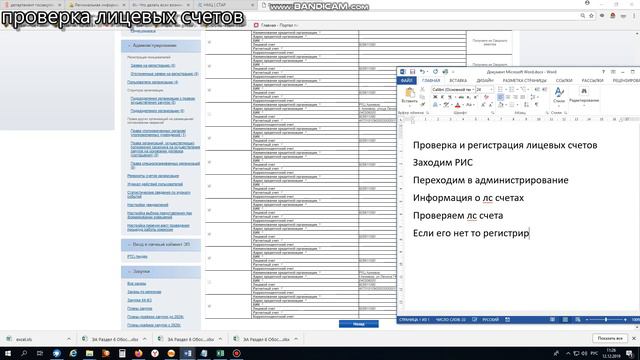Toggle italic (К) formatting in Word
The height and width of the screenshot is (360, 640).
coord(442,97)
